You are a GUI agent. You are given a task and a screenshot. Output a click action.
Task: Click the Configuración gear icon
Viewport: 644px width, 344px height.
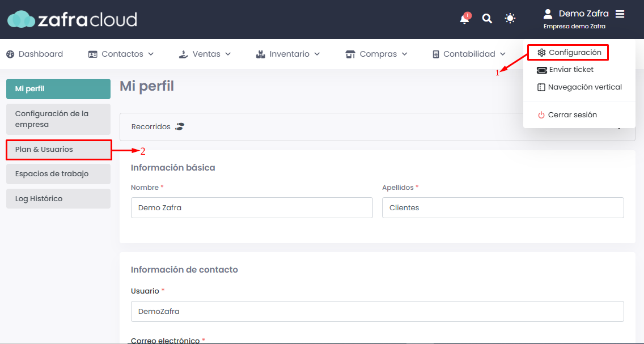pos(541,53)
